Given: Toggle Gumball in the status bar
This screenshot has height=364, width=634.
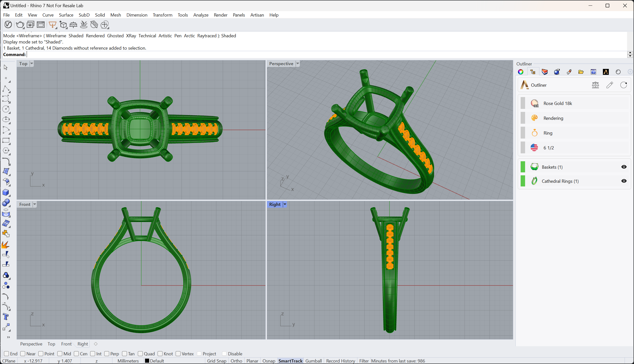Looking at the screenshot, I should point(313,361).
